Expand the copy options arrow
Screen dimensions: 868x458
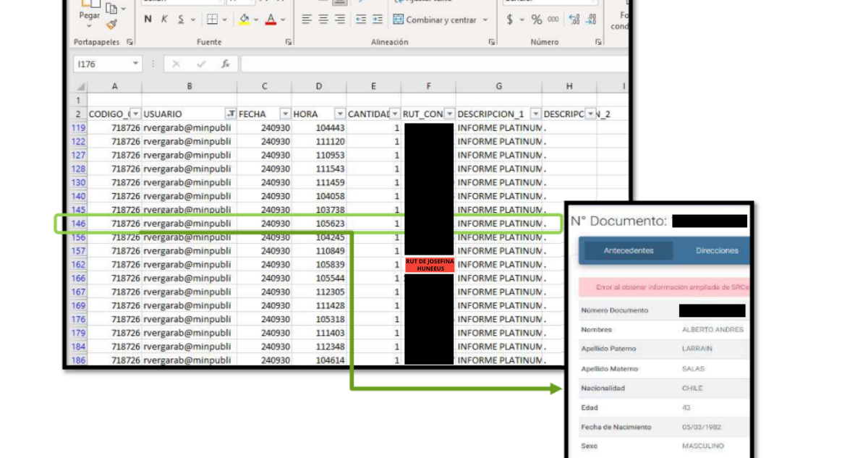[x=123, y=9]
